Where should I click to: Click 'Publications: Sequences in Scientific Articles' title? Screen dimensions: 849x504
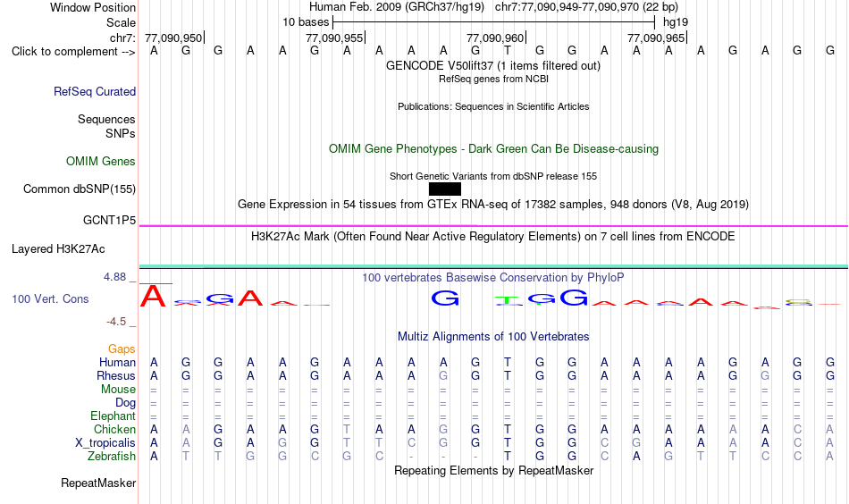coord(493,106)
